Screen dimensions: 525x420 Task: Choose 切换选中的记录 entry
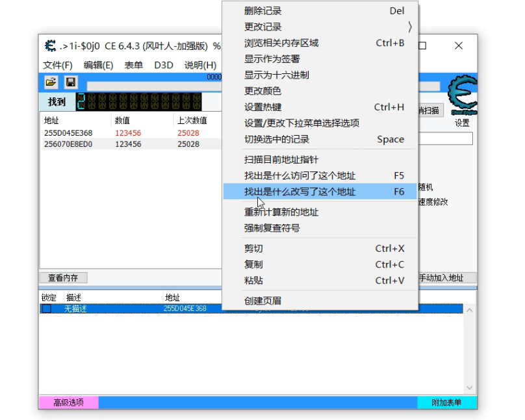click(320, 139)
